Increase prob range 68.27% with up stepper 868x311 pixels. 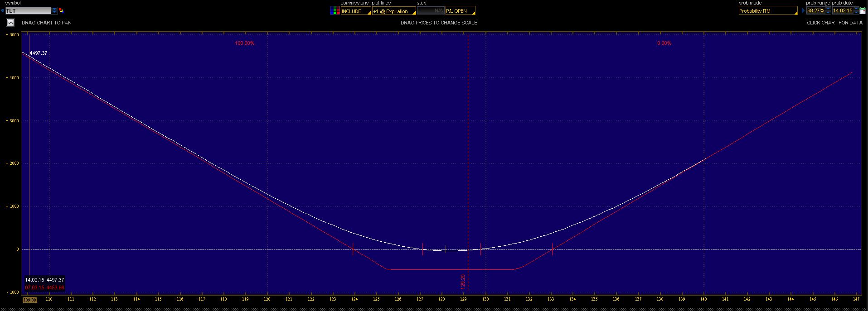[x=828, y=9]
